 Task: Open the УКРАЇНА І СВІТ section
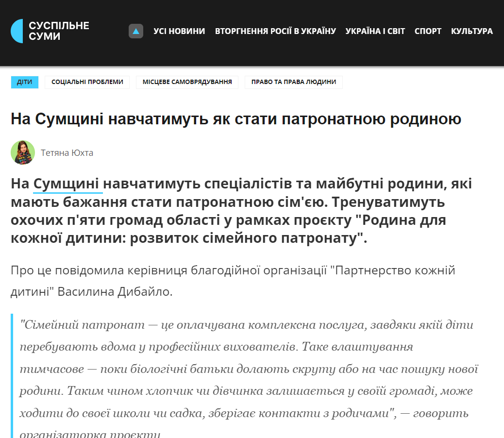[375, 31]
